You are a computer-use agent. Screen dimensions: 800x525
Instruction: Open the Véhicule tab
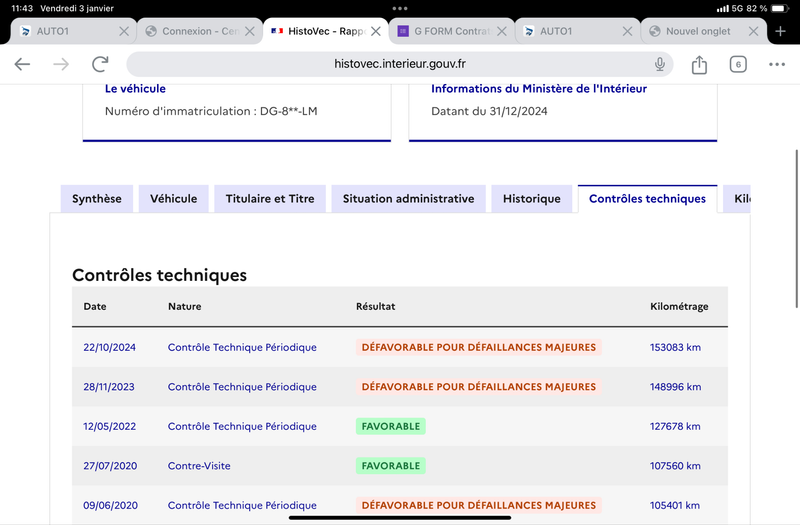pyautogui.click(x=173, y=198)
